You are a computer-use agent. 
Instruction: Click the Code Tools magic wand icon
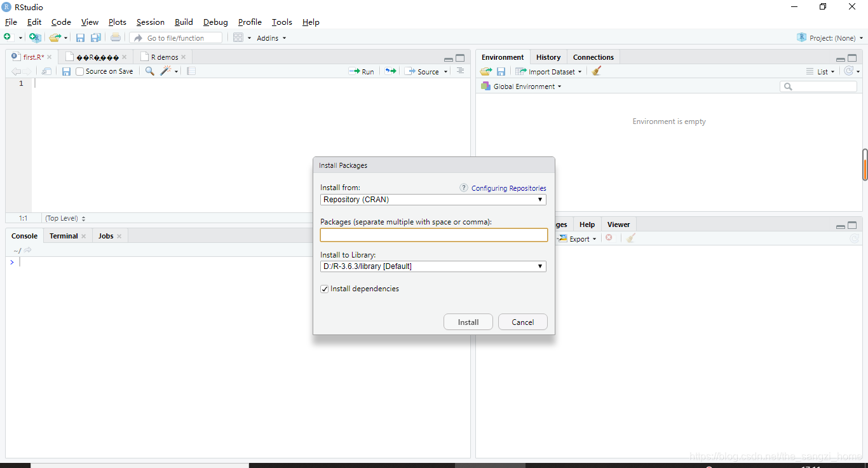(x=166, y=71)
